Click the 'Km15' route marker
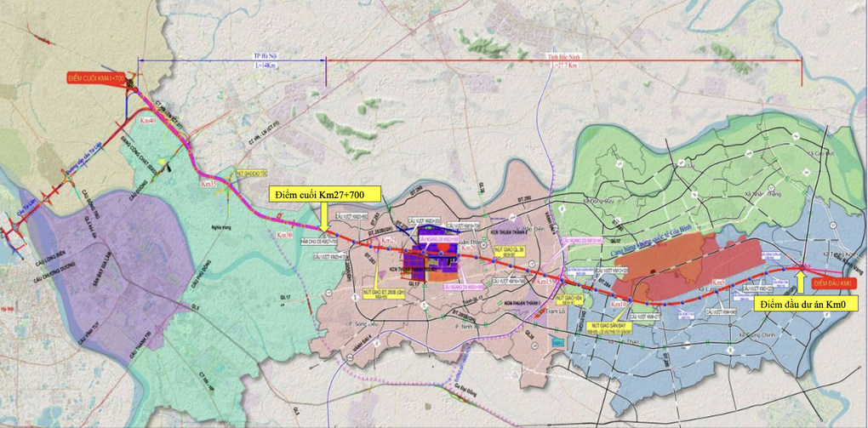Viewport: 868px width, 428px height. click(545, 282)
